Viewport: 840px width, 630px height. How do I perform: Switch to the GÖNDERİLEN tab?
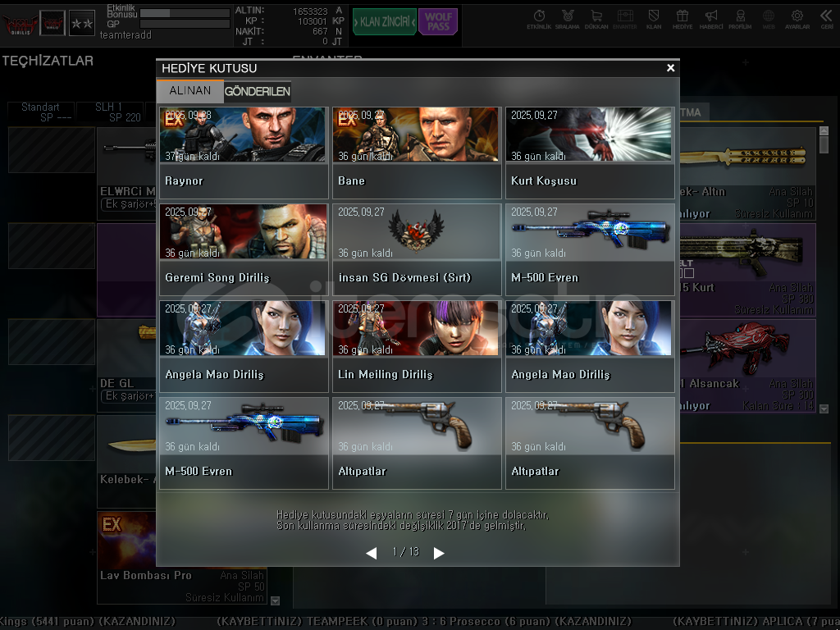258,92
